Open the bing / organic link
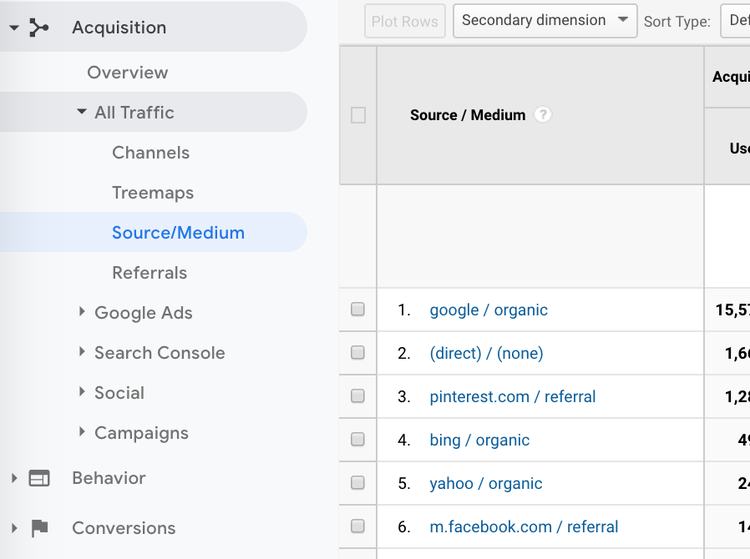Image resolution: width=750 pixels, height=559 pixels. coord(479,440)
